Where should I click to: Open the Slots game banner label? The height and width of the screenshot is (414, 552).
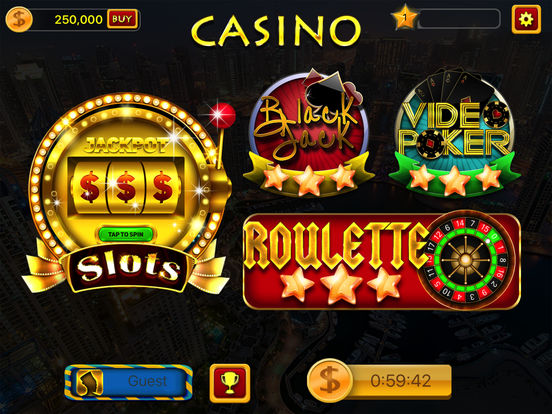(128, 268)
